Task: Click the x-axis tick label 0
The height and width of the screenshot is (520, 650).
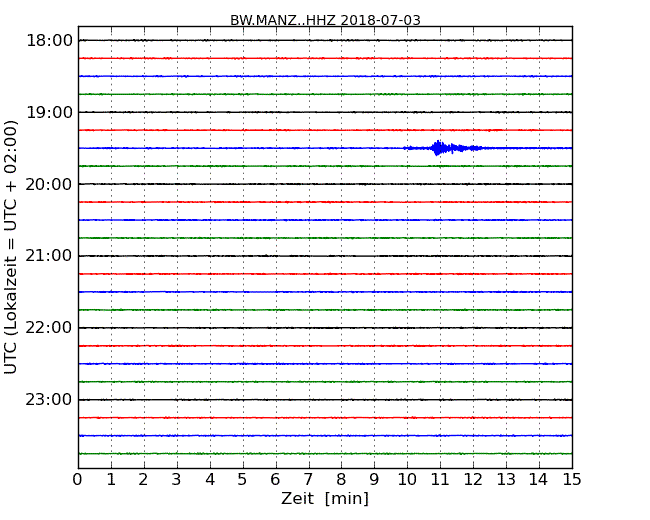Action: point(78,479)
